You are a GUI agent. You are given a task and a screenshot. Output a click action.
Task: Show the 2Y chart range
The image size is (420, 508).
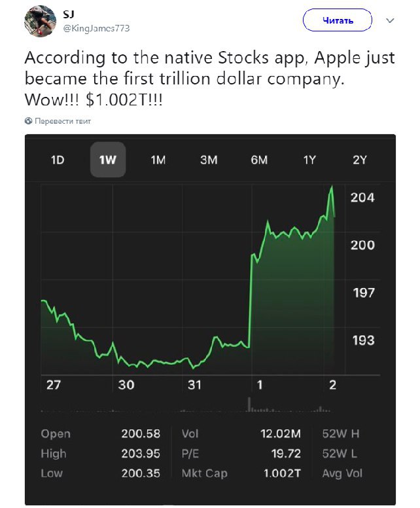(x=360, y=160)
